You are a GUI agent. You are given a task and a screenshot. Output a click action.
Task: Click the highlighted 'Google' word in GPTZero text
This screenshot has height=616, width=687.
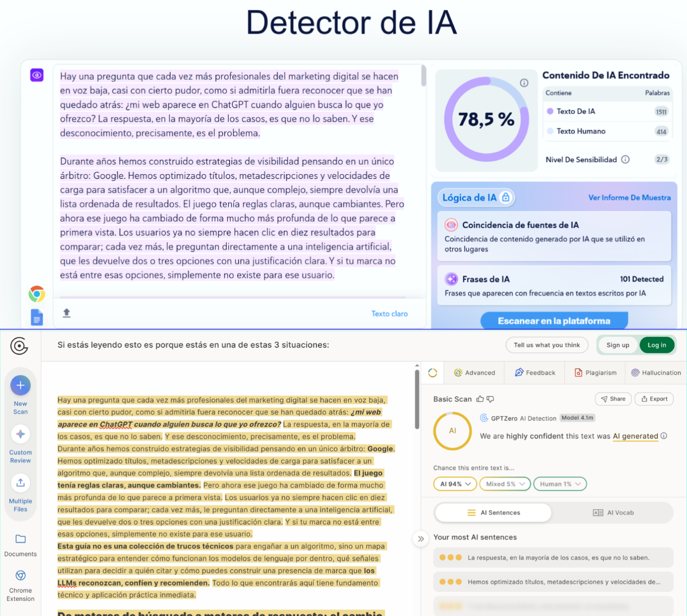[x=380, y=449]
